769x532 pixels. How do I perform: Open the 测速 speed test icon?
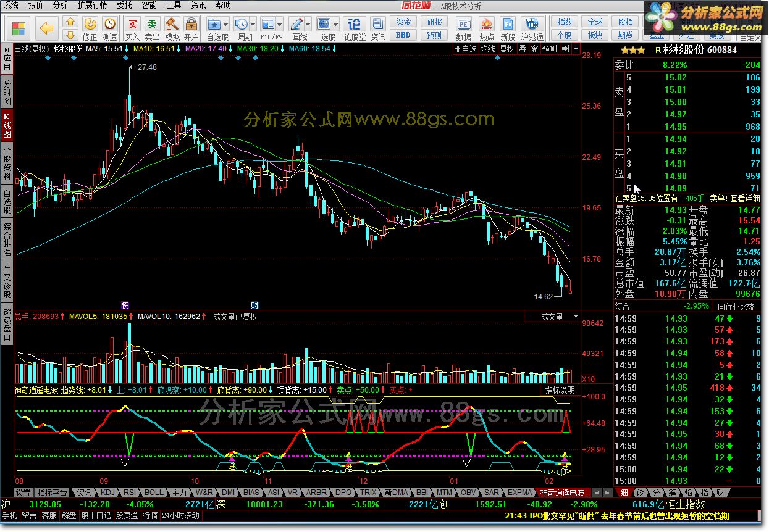110,24
